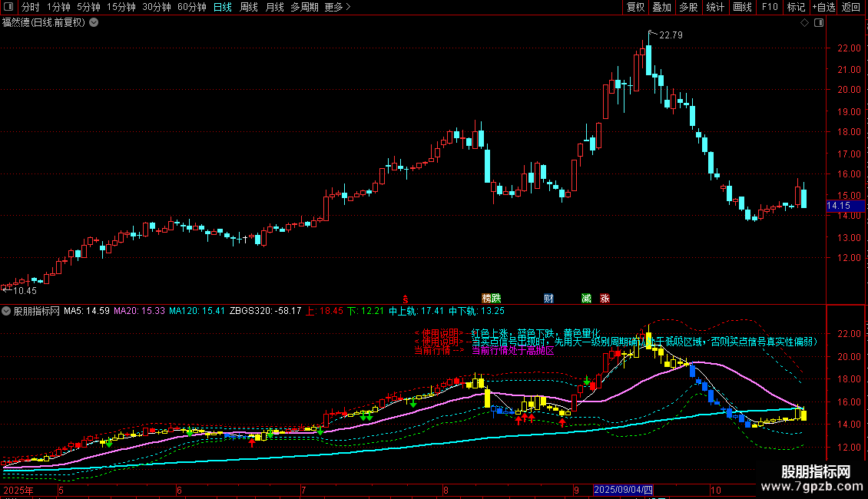Viewport: 868px width, 499px height.
Task: Click the 统计 statistics button
Action: point(715,7)
